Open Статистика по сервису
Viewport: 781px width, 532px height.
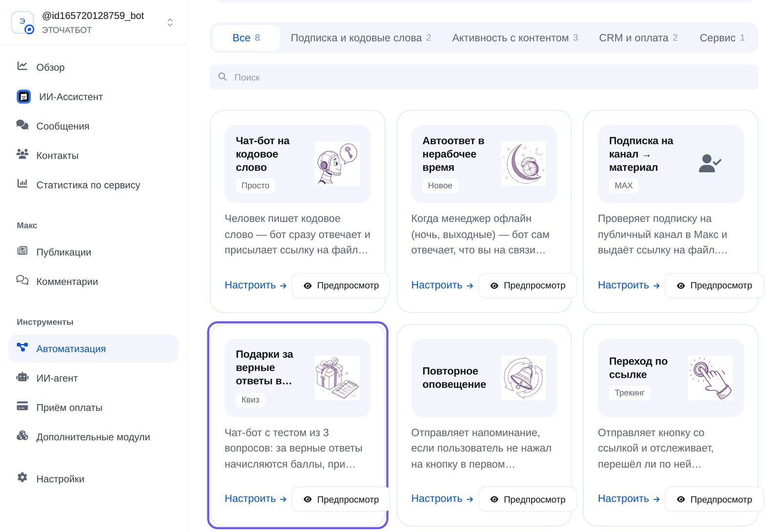(x=93, y=184)
